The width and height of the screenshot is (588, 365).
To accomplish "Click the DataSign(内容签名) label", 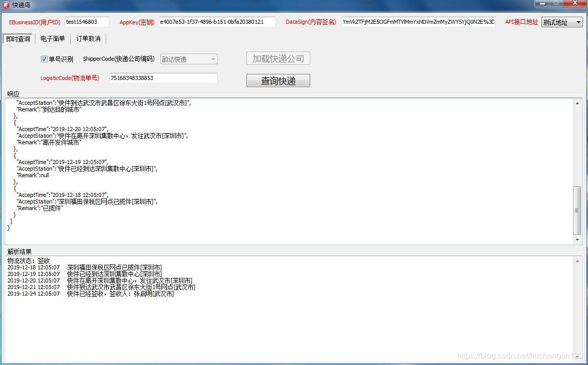I will 311,22.
